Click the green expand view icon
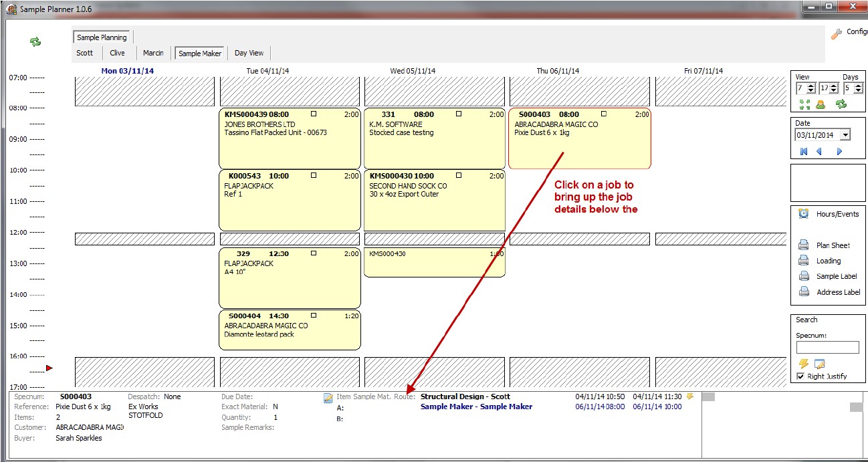The height and width of the screenshot is (462, 868). [x=804, y=104]
